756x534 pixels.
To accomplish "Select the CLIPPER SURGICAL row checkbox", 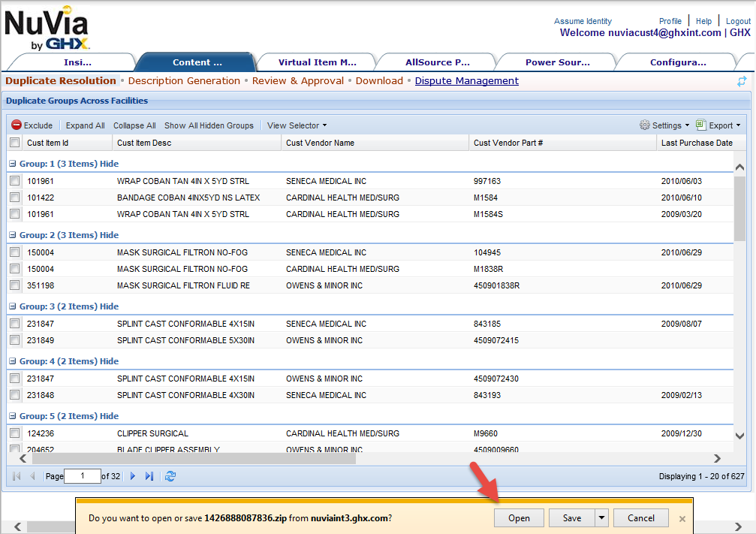I will 15,433.
